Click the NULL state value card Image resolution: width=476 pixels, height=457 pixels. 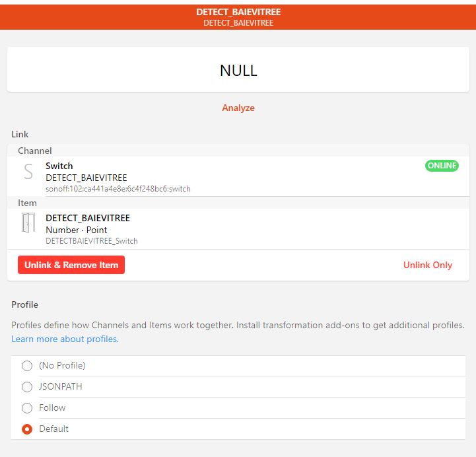[x=238, y=69]
